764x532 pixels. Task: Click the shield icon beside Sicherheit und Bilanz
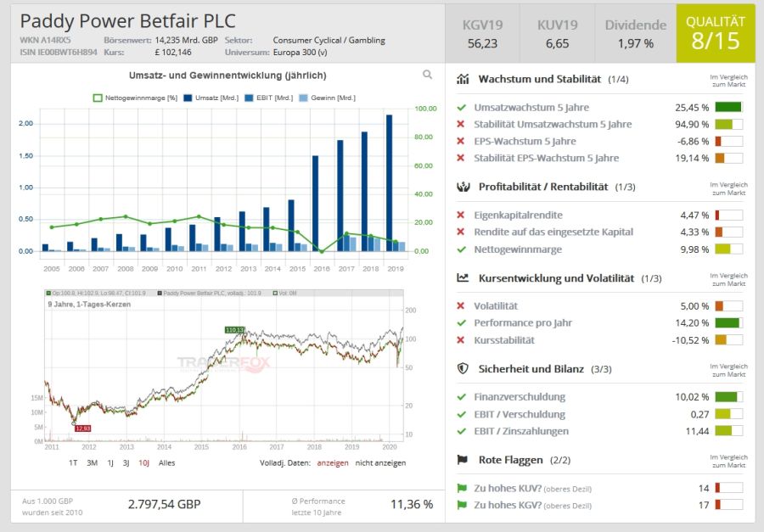[463, 369]
